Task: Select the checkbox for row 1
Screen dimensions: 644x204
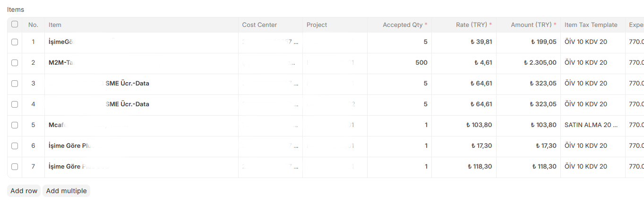Action: pos(15,42)
